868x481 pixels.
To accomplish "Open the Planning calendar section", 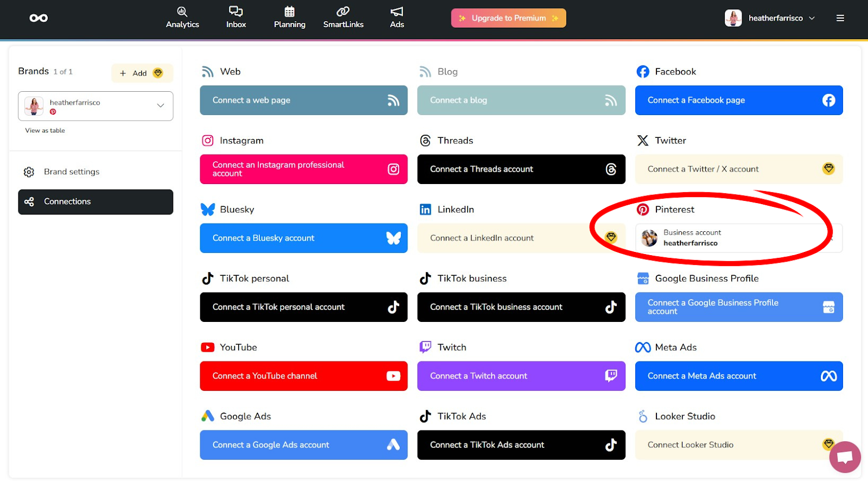I will (290, 18).
